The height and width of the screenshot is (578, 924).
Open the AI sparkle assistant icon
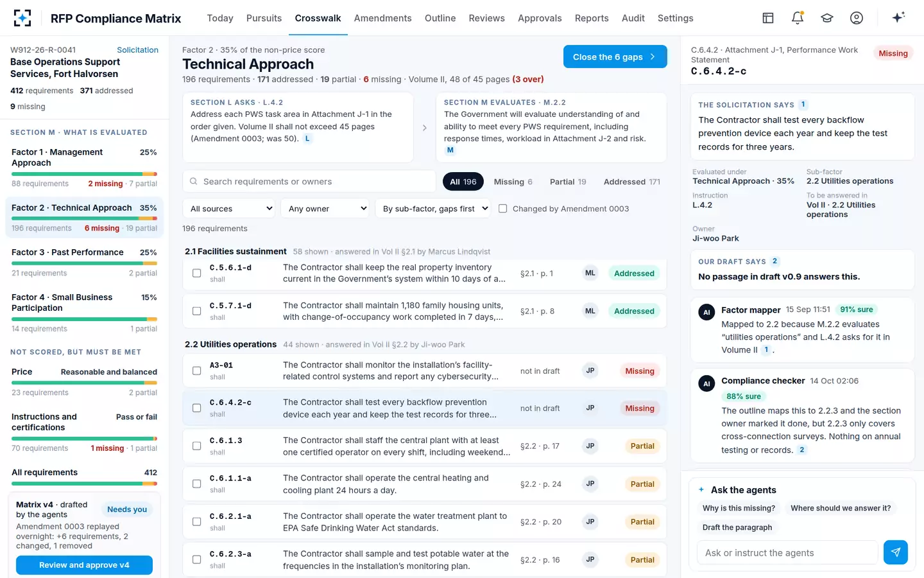(x=898, y=17)
